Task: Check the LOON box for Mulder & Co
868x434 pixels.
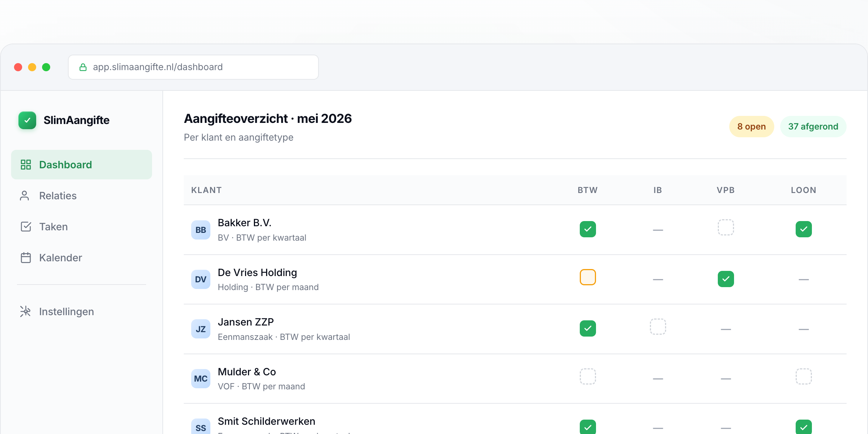Action: click(804, 376)
